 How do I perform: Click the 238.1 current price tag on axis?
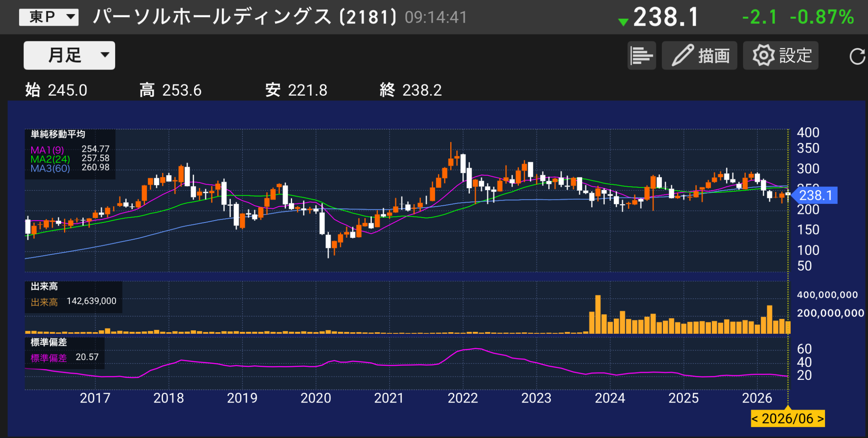(815, 195)
